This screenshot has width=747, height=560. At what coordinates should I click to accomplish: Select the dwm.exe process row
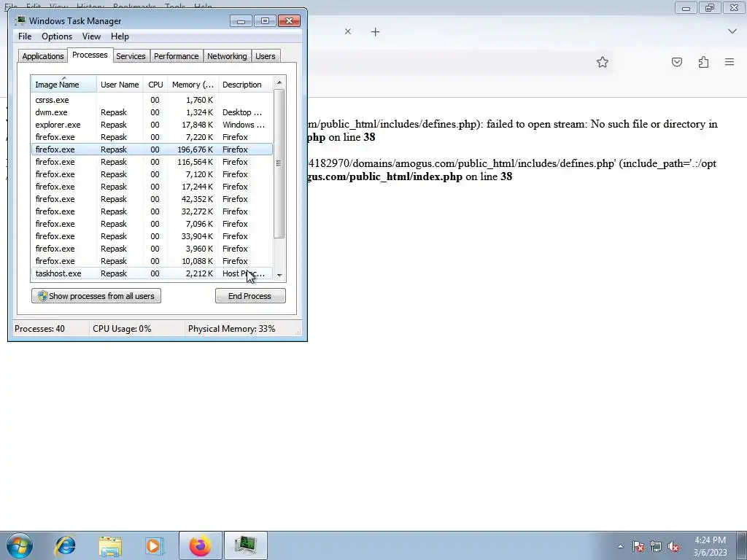click(152, 112)
